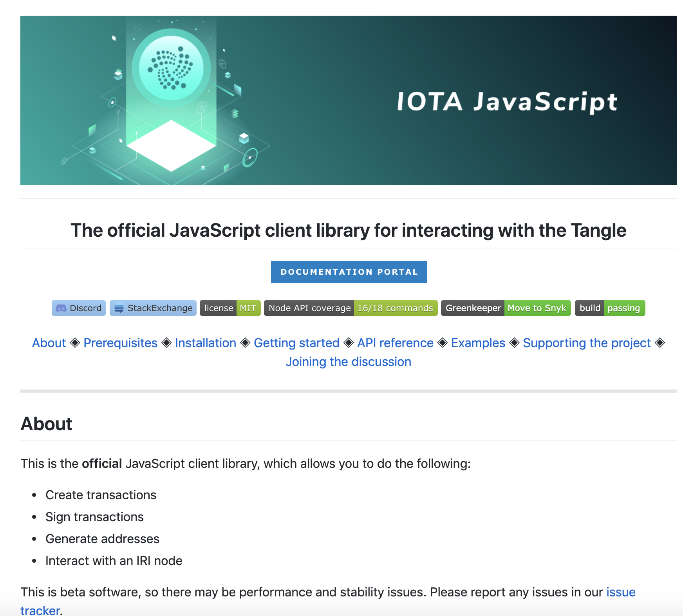Click the Discord badge

79,308
